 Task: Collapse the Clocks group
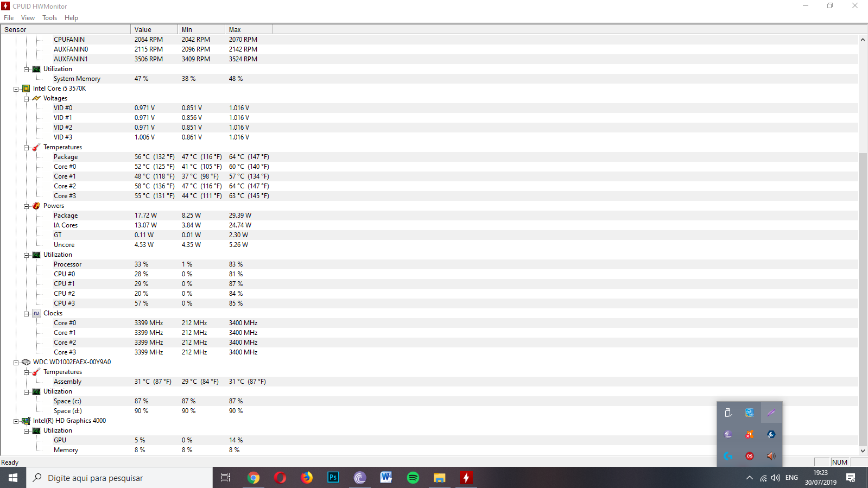(x=27, y=314)
